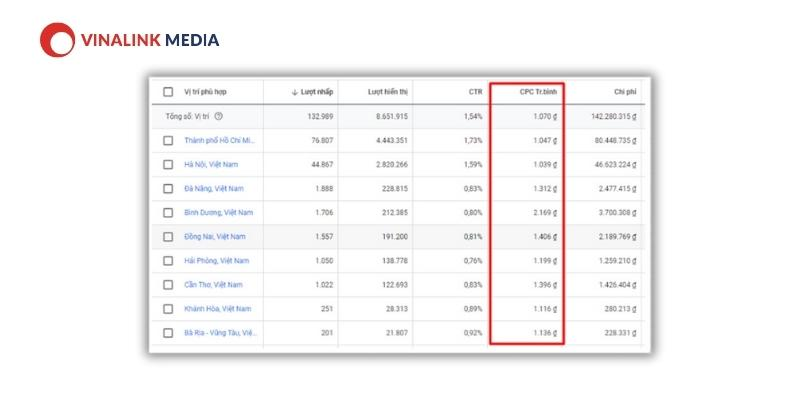
Task: Click the total CTR value 1,54%
Action: pos(473,116)
